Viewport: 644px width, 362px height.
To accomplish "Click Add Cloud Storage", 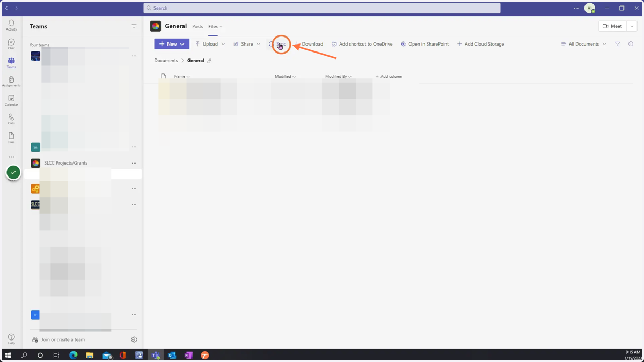I will 480,44.
